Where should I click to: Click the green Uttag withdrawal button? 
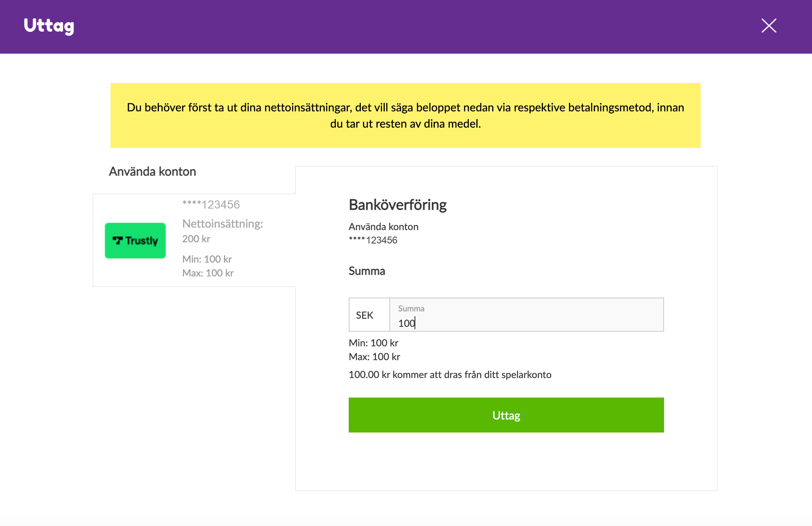coord(506,415)
